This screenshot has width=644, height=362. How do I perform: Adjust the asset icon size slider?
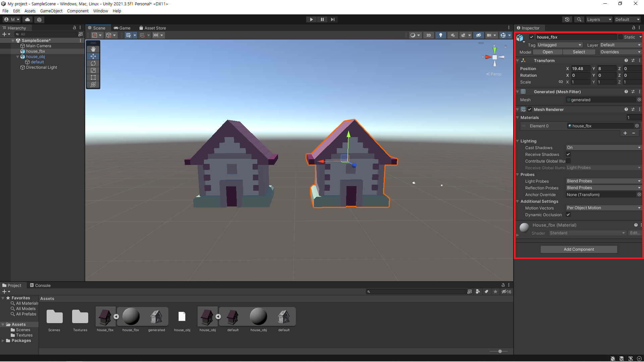click(x=500, y=351)
